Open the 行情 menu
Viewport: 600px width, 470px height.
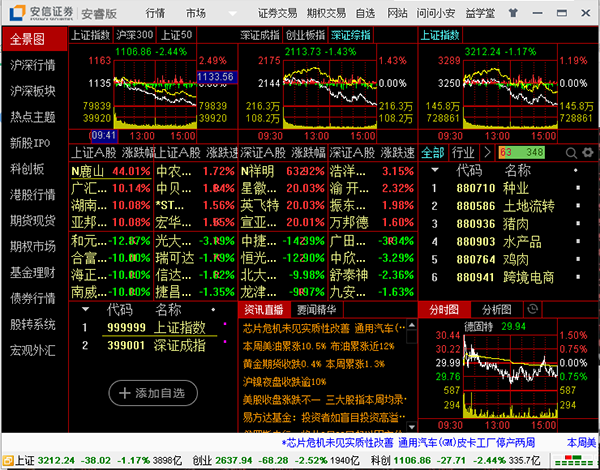click(x=155, y=13)
